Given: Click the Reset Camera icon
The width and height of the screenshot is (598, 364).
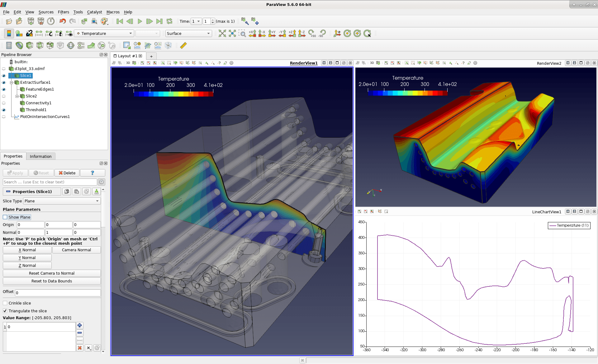Looking at the screenshot, I should (222, 33).
